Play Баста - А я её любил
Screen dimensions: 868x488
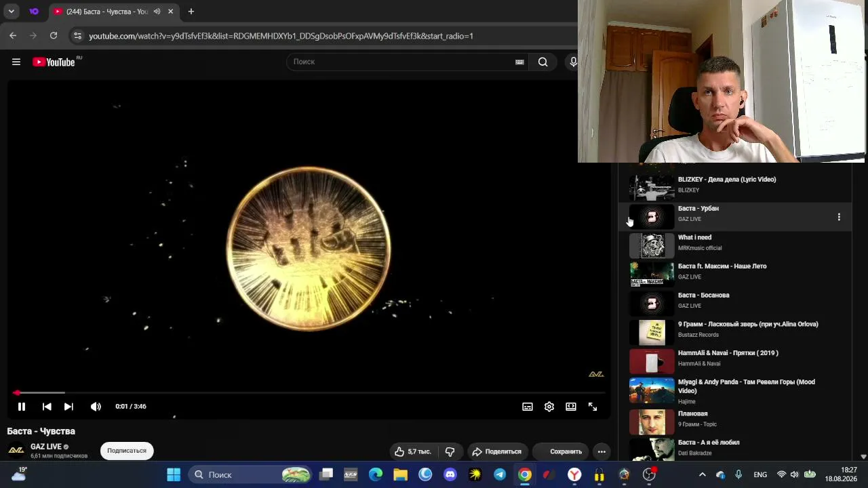point(734,448)
